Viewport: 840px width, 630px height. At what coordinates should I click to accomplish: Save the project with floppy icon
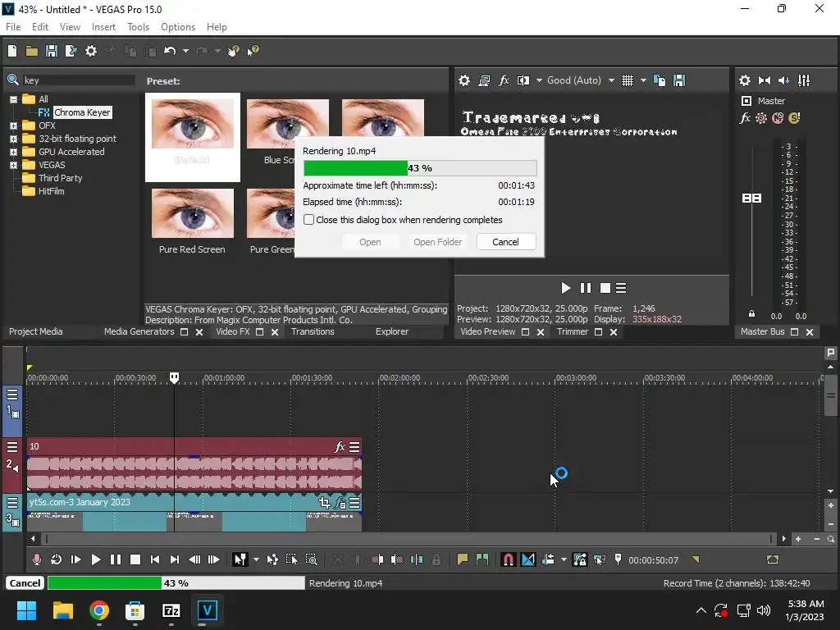coord(52,51)
